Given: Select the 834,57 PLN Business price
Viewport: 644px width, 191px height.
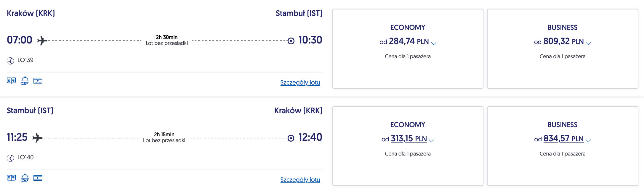Looking at the screenshot, I should (x=563, y=139).
